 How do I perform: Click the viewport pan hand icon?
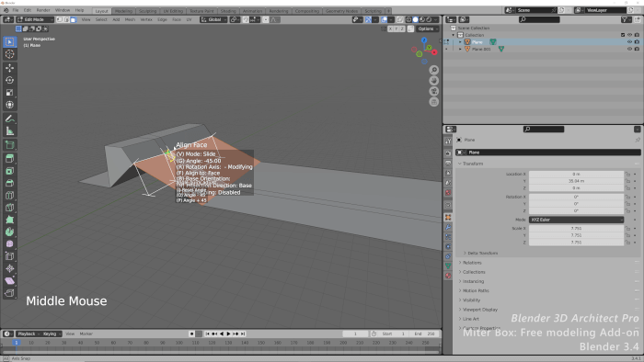pyautogui.click(x=433, y=81)
